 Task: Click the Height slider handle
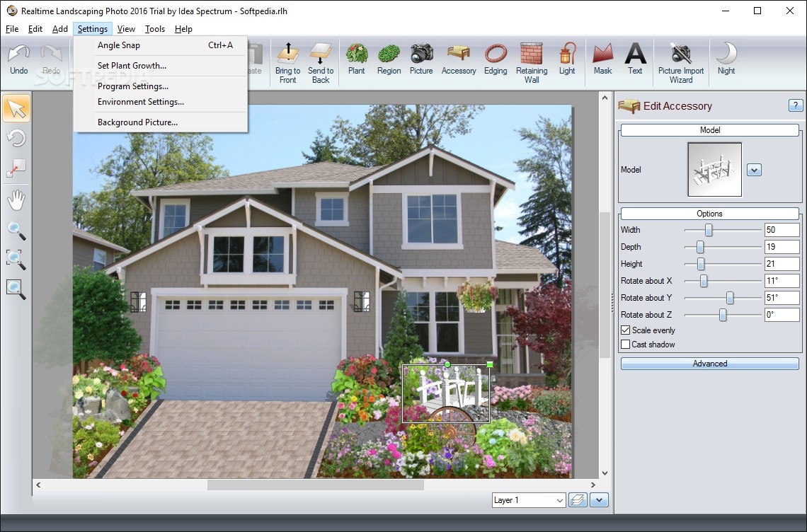point(701,264)
